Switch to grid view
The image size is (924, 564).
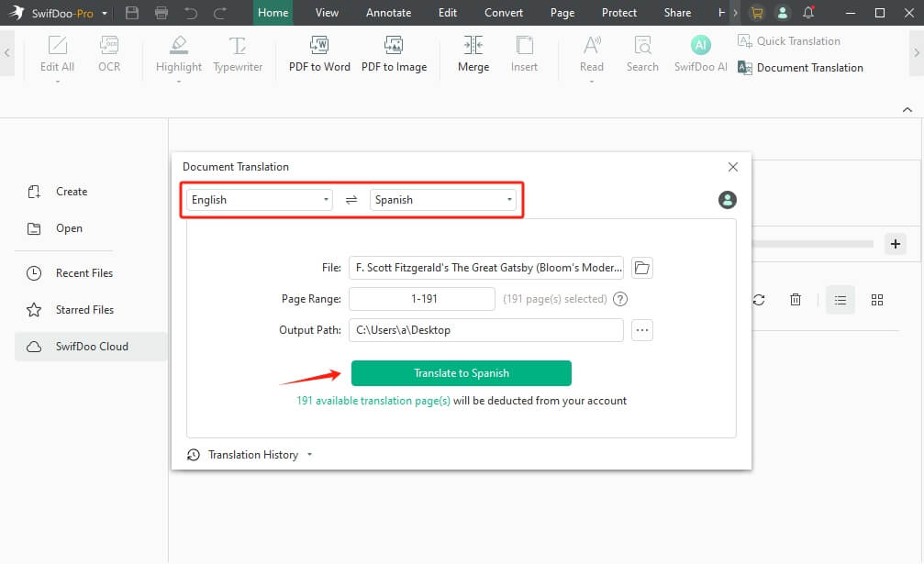877,300
